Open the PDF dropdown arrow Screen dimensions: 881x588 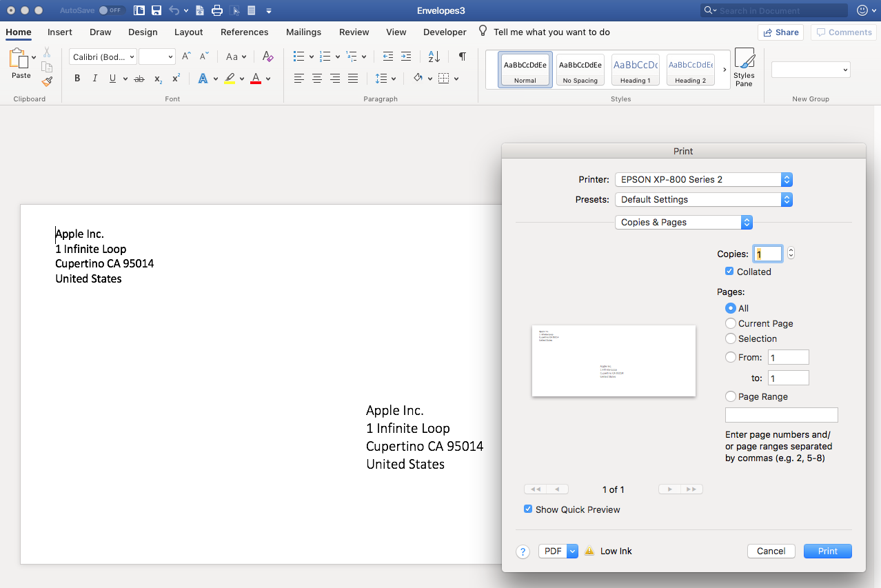(x=572, y=551)
